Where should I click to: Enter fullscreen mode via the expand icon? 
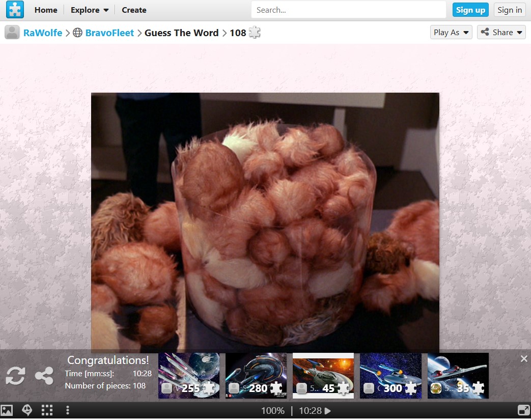(523, 410)
